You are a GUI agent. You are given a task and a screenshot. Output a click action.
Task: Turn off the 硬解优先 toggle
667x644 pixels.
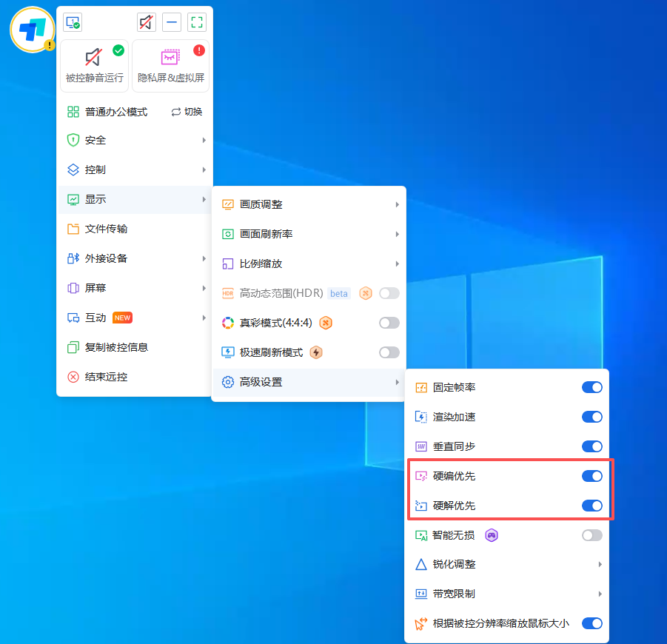[592, 506]
